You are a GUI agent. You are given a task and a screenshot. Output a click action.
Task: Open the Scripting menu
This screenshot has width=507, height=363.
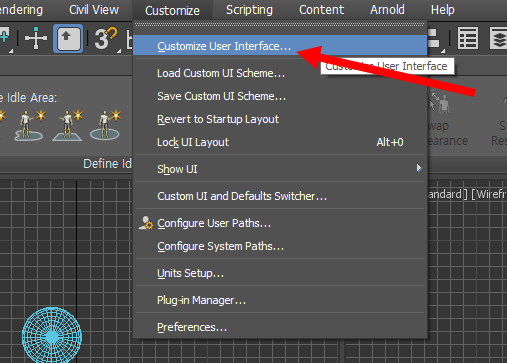point(249,10)
